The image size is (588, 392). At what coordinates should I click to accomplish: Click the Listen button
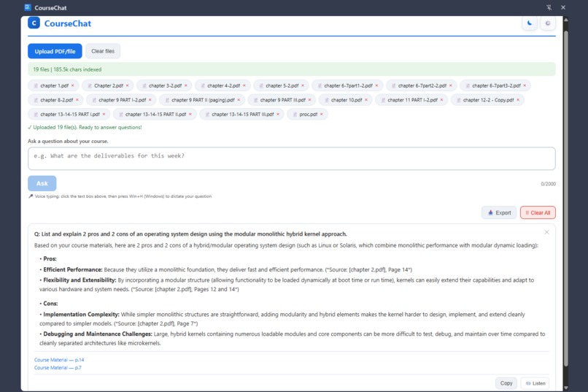pos(535,383)
